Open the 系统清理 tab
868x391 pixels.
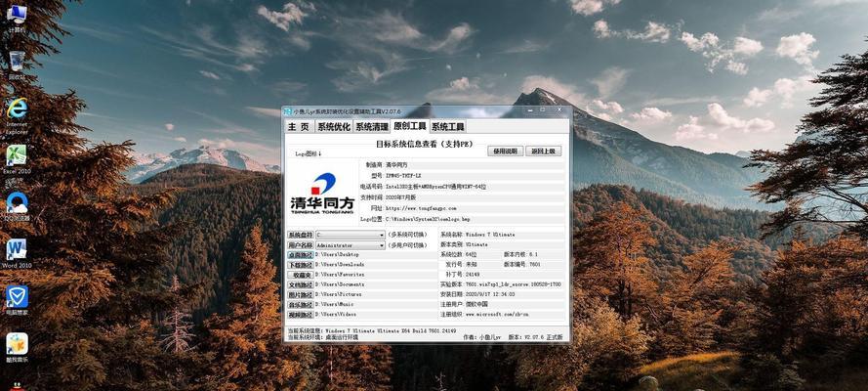[371, 126]
